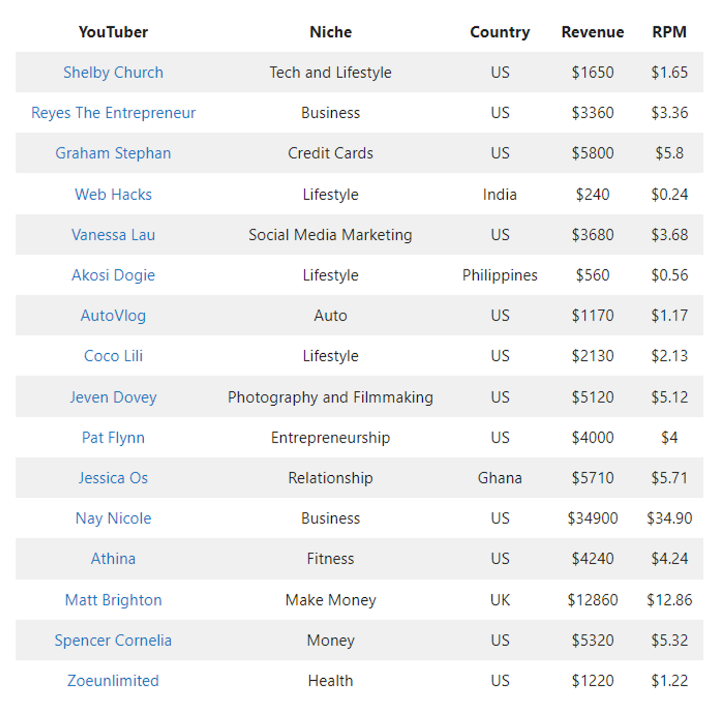Open the Shelby Church channel link

click(x=113, y=72)
